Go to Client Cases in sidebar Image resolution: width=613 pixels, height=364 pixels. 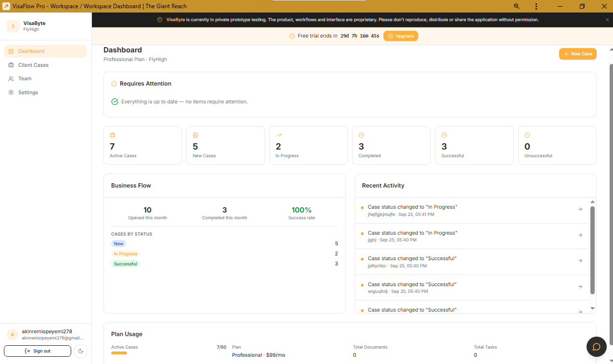(x=45, y=65)
